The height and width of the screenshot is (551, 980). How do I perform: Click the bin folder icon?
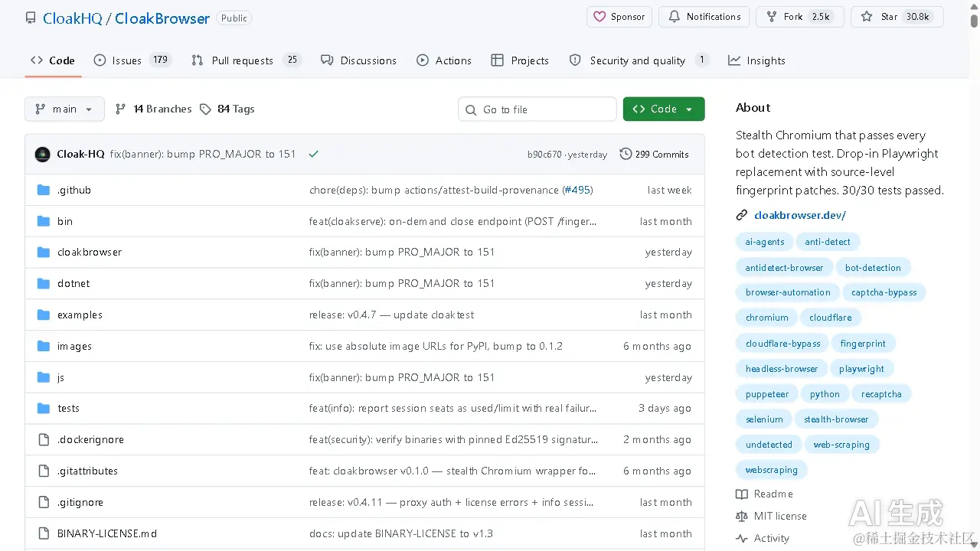coord(44,221)
